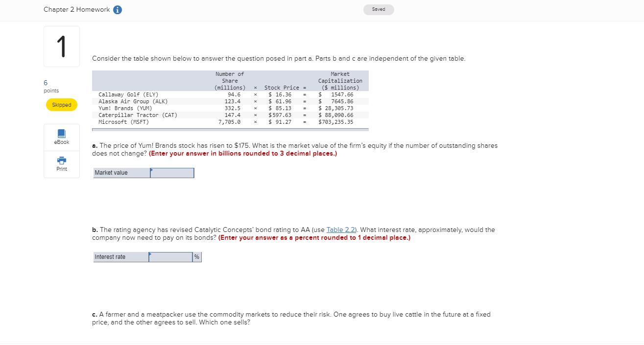Screen dimensions: 644x345
Task: Open the eBook resource
Action: coord(62,137)
